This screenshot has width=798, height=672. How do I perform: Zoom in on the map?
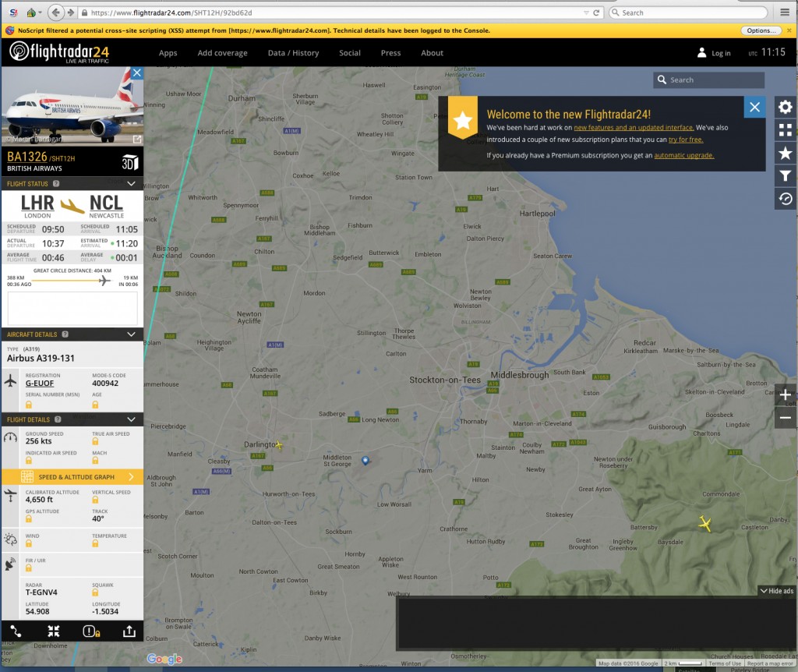[786, 395]
